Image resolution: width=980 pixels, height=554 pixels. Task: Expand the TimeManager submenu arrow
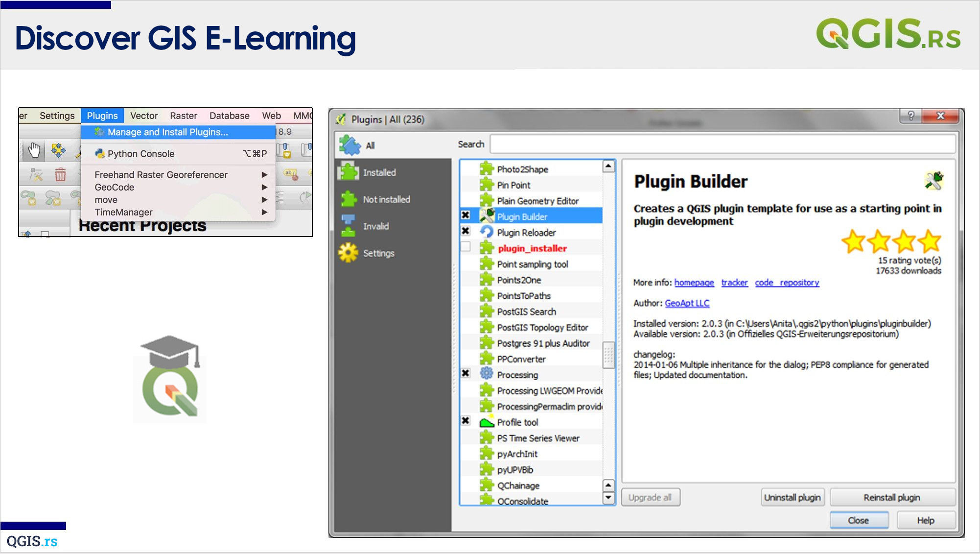(x=264, y=212)
